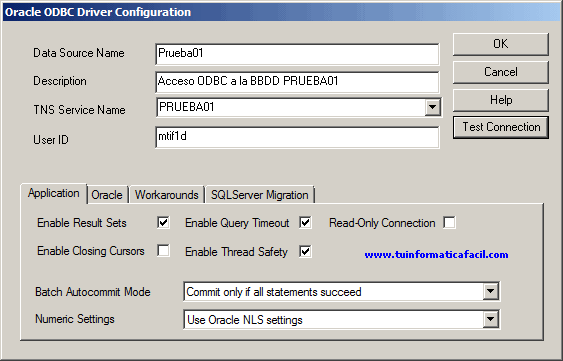
Task: Toggle Enable Thread Safety checkbox
Action: 305,251
